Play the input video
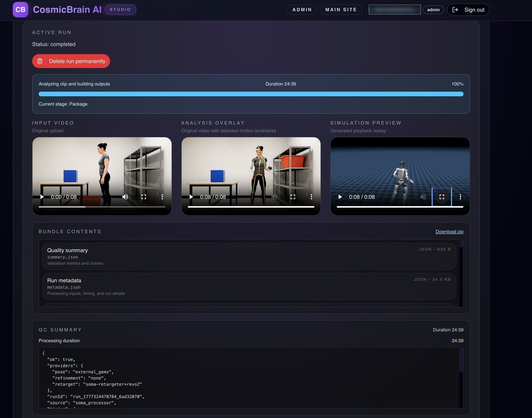Screen dimensions: 532x418 [x=42, y=197]
